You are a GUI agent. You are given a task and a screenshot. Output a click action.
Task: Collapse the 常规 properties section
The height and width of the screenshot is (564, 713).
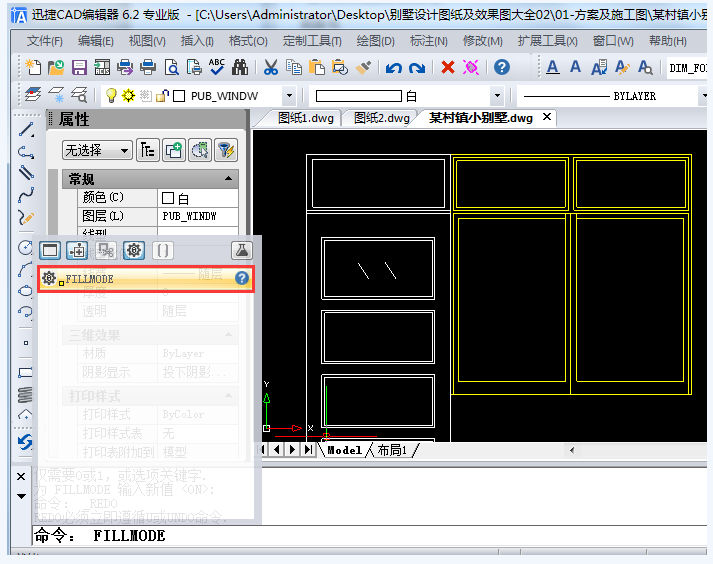click(x=230, y=179)
